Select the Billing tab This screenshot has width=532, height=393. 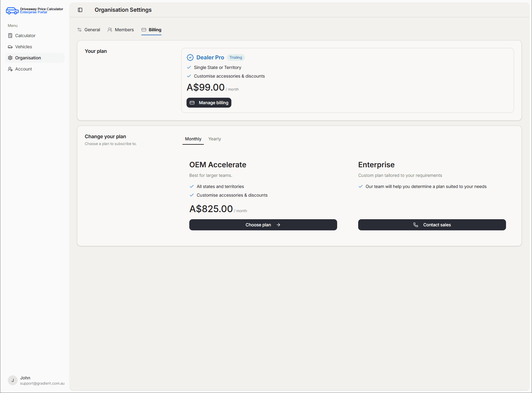click(x=152, y=30)
